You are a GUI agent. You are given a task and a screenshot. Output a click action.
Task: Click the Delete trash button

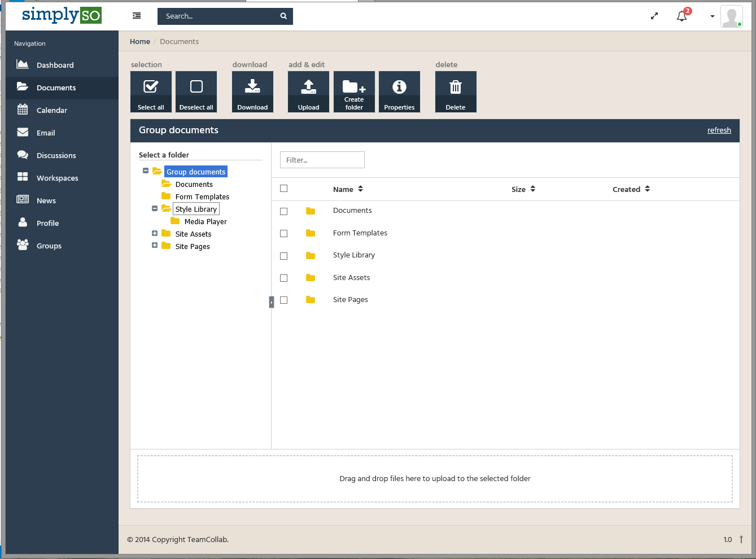tap(456, 91)
